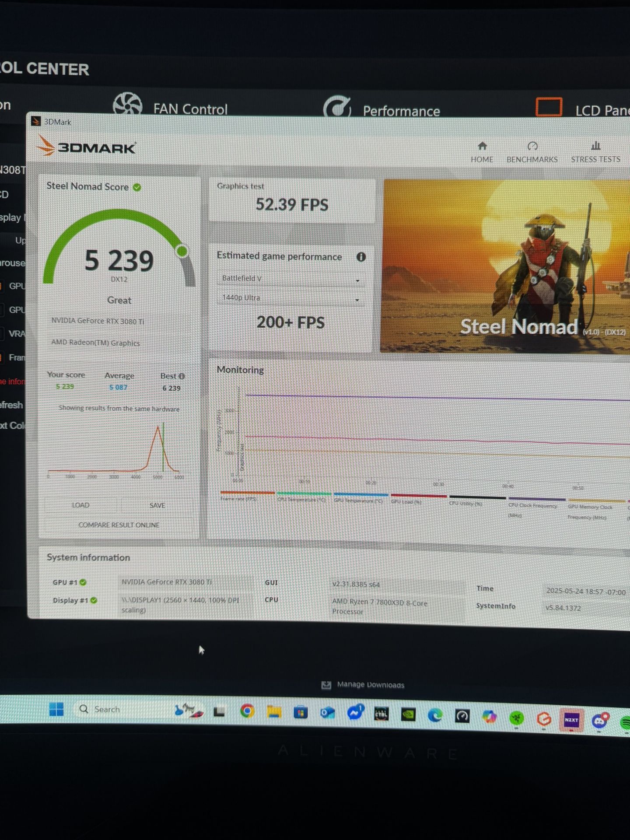The width and height of the screenshot is (630, 840).
Task: Open NZXT CAM from the taskbar
Action: 571,719
